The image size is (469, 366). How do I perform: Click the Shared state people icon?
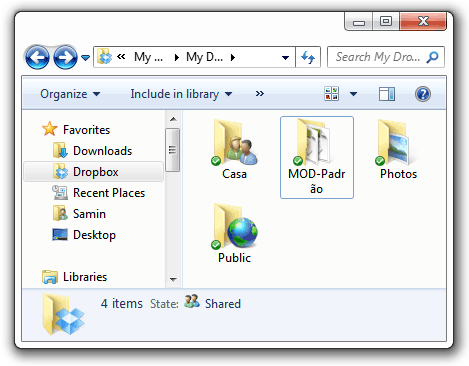pos(192,302)
